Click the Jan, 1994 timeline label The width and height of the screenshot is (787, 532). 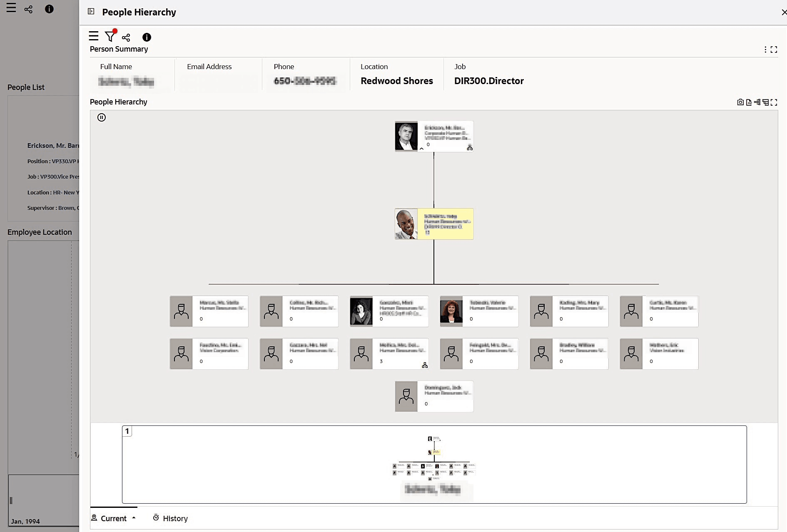(25, 521)
